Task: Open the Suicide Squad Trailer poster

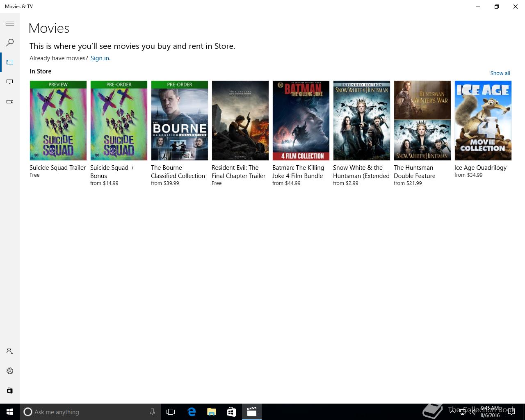Action: tap(58, 121)
